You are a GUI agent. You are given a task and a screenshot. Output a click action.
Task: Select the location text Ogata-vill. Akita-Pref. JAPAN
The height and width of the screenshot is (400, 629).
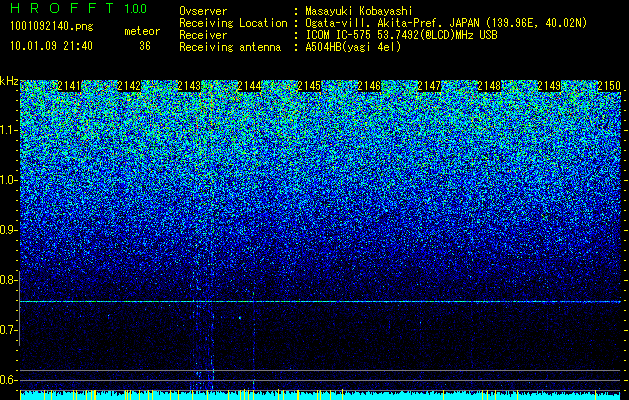coord(392,23)
